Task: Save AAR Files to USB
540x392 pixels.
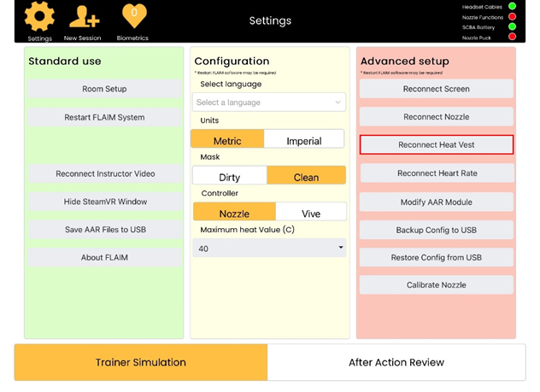Action: click(105, 230)
